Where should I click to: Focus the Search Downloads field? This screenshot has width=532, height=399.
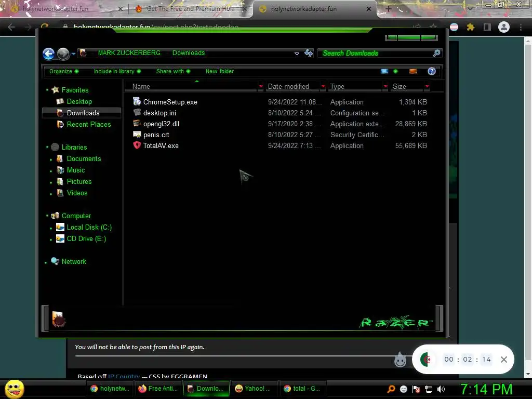pos(375,53)
